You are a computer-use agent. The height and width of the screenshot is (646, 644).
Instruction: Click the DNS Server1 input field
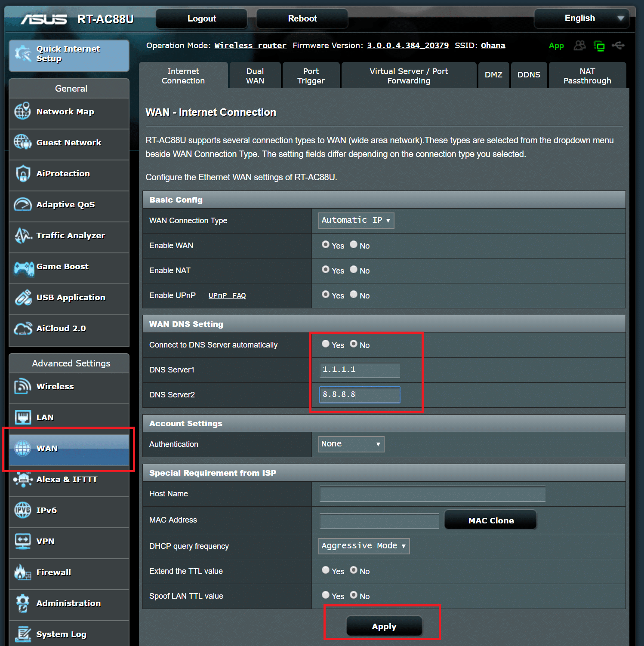point(359,369)
